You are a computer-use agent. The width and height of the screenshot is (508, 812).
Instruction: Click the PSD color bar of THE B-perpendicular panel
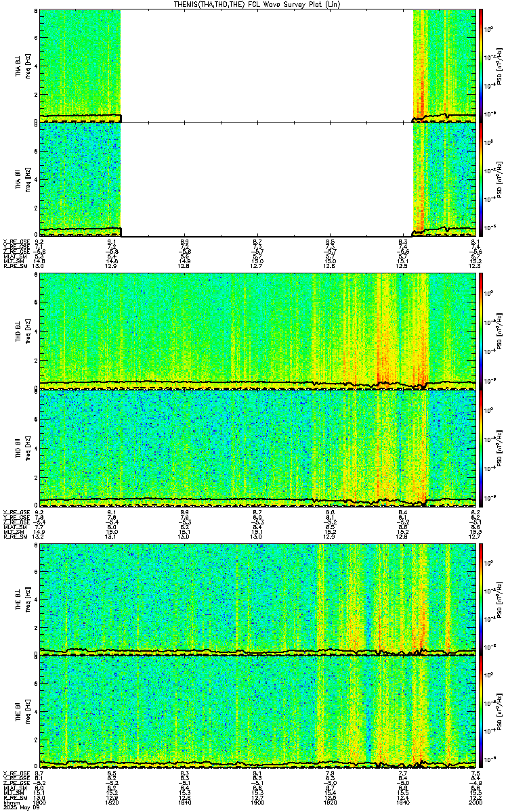pos(481,599)
